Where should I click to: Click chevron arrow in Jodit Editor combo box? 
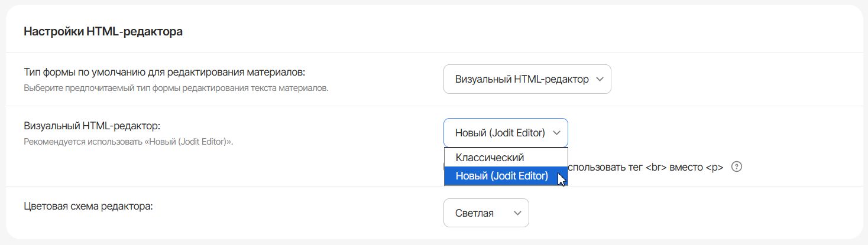[556, 133]
